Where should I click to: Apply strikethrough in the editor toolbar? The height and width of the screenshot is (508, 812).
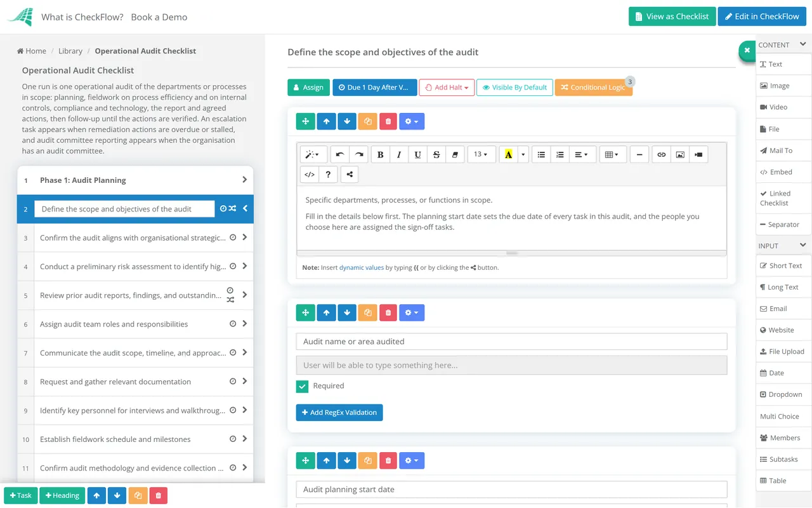coord(436,154)
